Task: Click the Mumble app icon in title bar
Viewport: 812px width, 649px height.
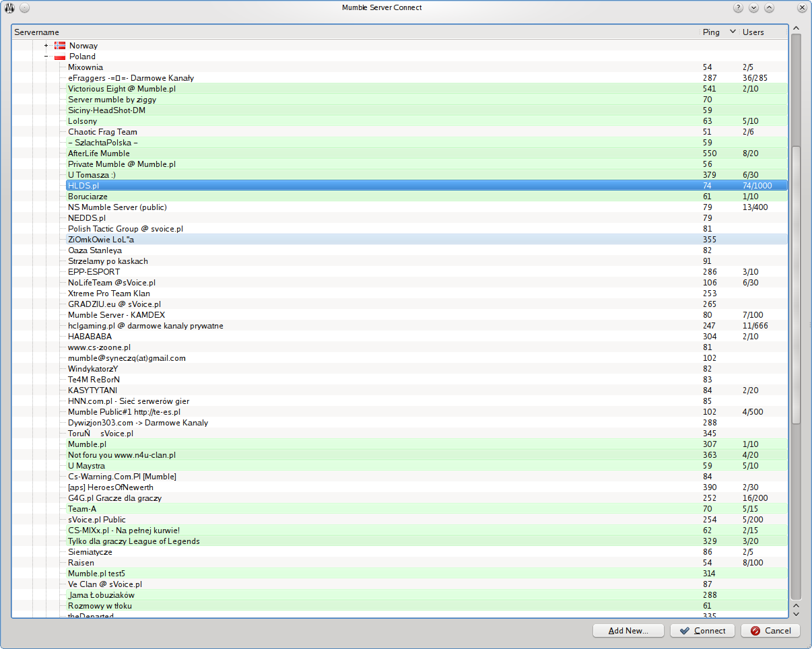Action: (x=10, y=8)
